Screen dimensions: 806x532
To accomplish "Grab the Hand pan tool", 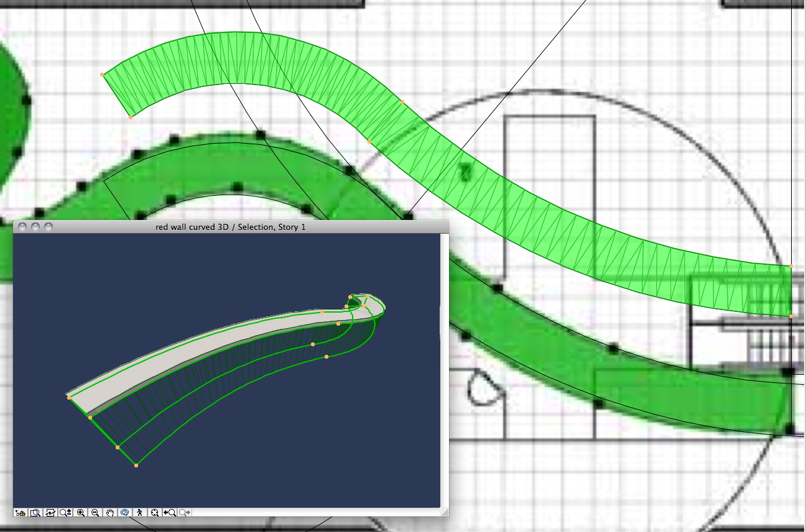I will tap(111, 513).
